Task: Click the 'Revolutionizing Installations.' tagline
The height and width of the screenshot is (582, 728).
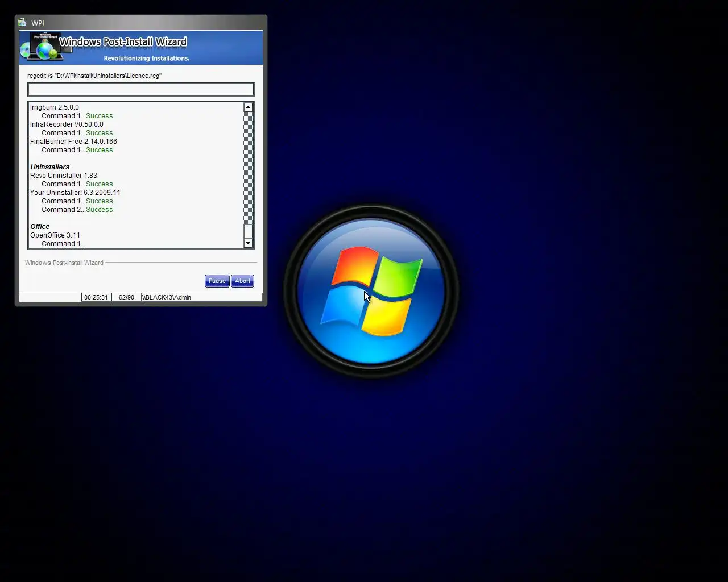Action: (147, 58)
